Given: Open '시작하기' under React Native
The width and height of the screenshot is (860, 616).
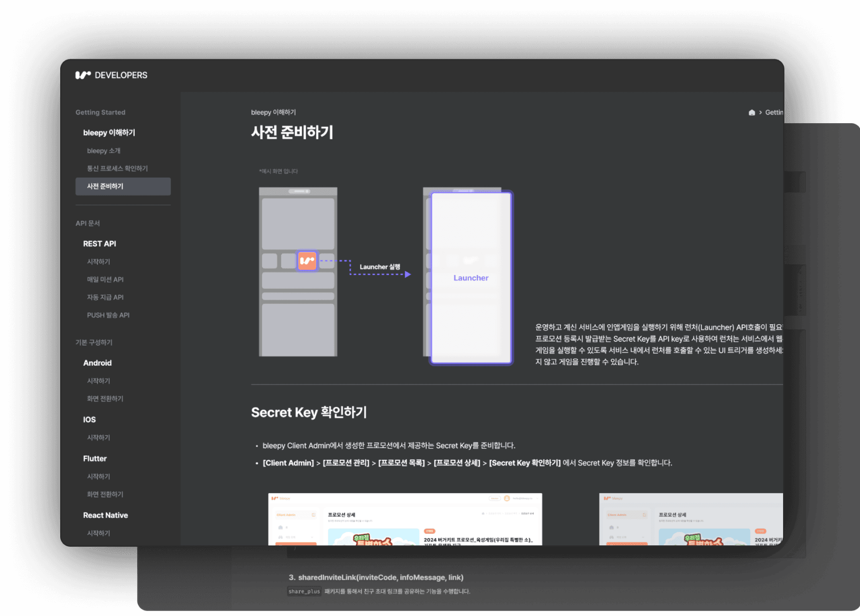Looking at the screenshot, I should click(x=98, y=533).
